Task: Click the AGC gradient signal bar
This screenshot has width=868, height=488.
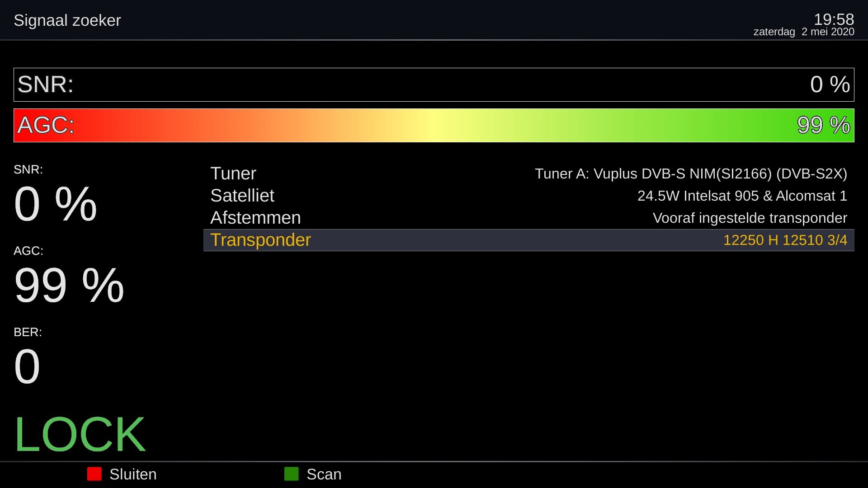Action: (x=434, y=125)
